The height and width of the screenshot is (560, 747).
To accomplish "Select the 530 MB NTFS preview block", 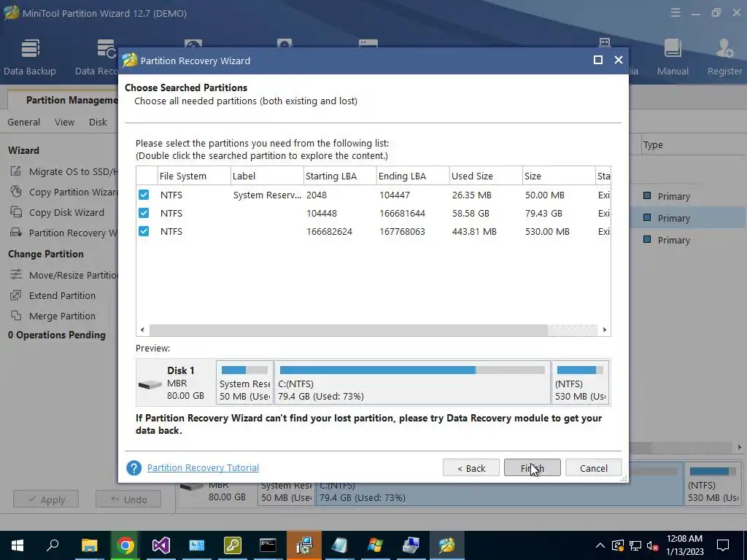I will click(580, 382).
